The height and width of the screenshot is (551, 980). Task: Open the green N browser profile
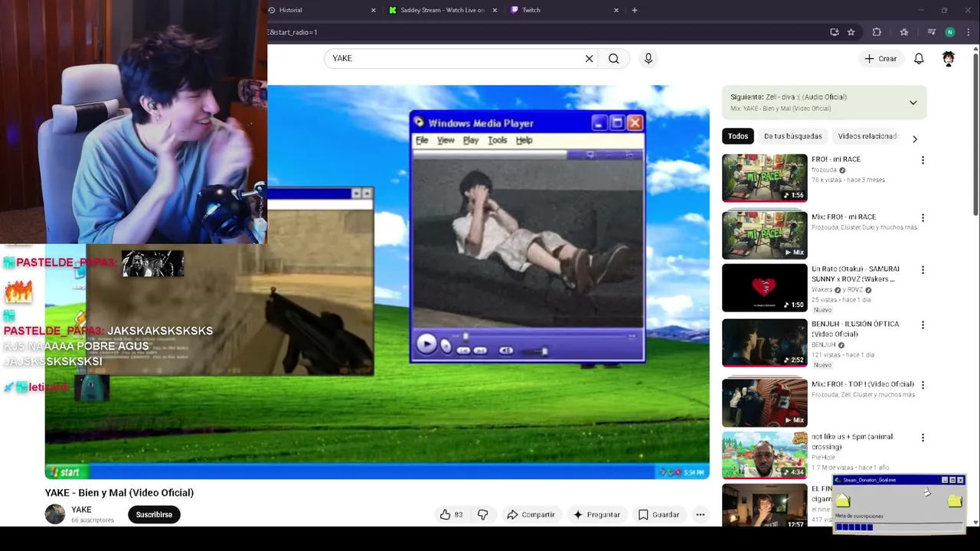click(950, 32)
